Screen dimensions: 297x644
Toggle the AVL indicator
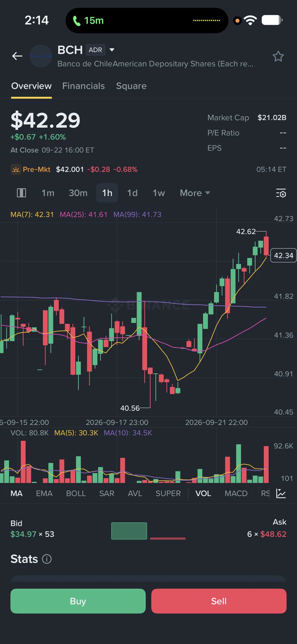click(x=135, y=493)
